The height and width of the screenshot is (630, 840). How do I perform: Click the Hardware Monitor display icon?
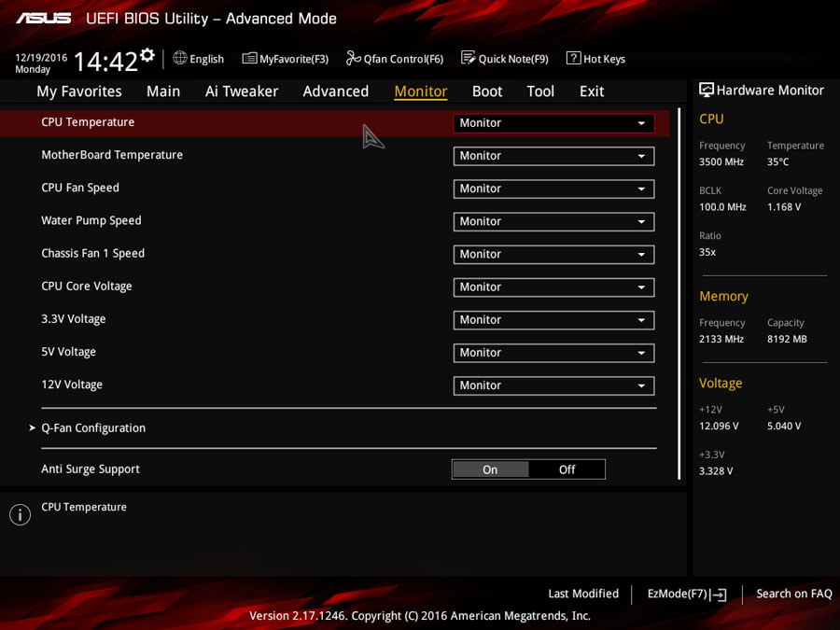(707, 90)
